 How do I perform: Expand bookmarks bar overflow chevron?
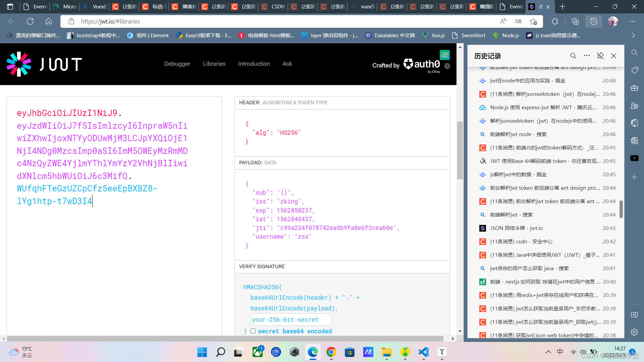(633, 36)
